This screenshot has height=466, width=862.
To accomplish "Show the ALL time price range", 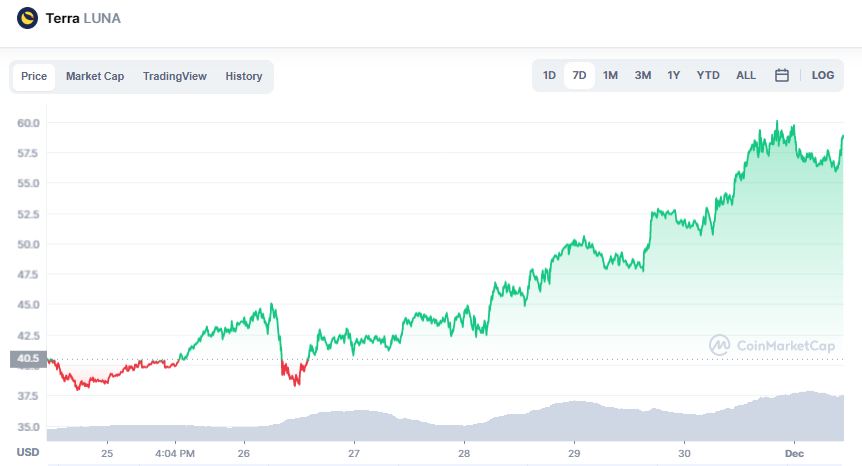I will pos(746,75).
